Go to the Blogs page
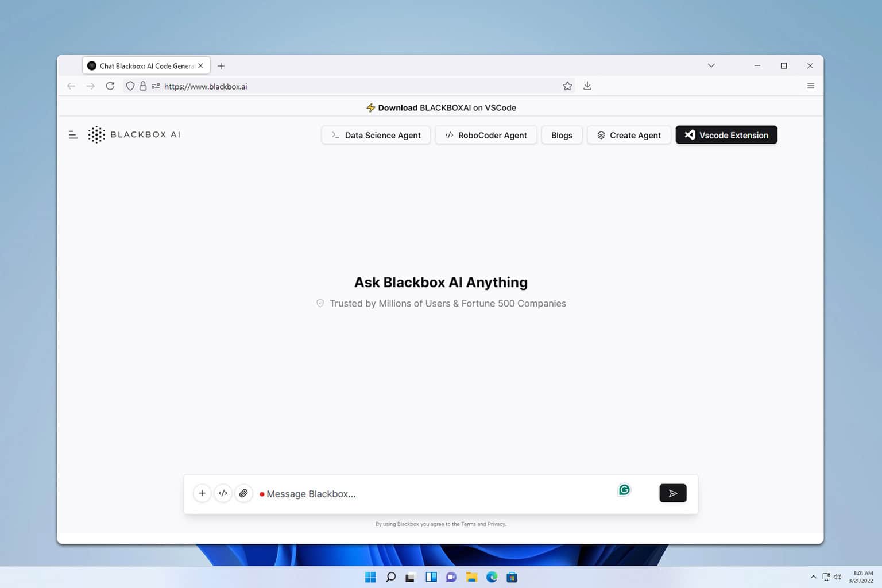The image size is (882, 588). (562, 135)
